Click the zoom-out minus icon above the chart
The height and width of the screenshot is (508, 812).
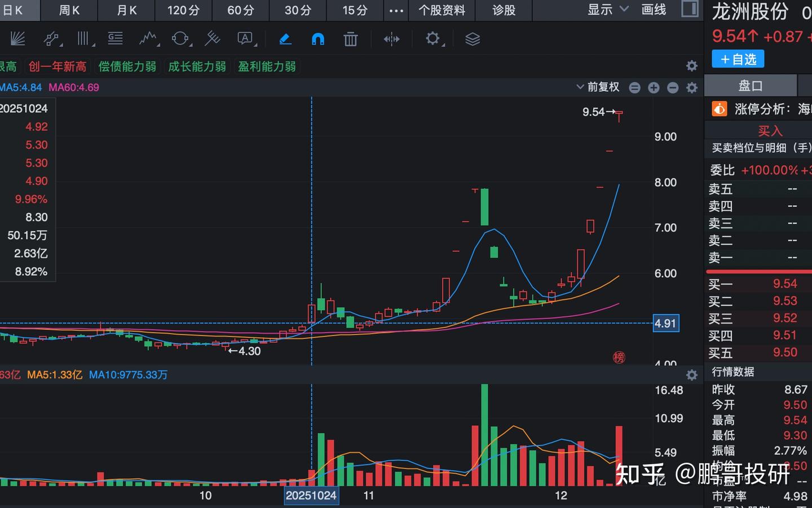tap(672, 87)
